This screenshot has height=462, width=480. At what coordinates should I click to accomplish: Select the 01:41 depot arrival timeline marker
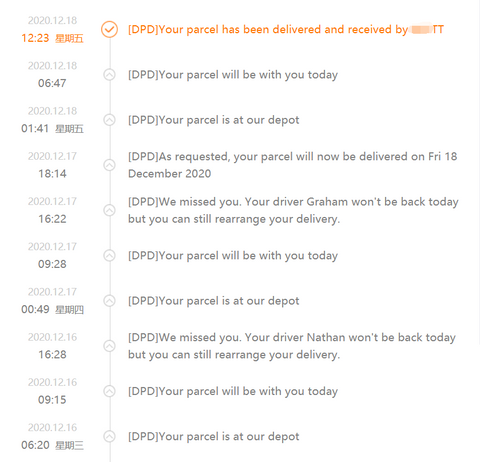(x=109, y=120)
